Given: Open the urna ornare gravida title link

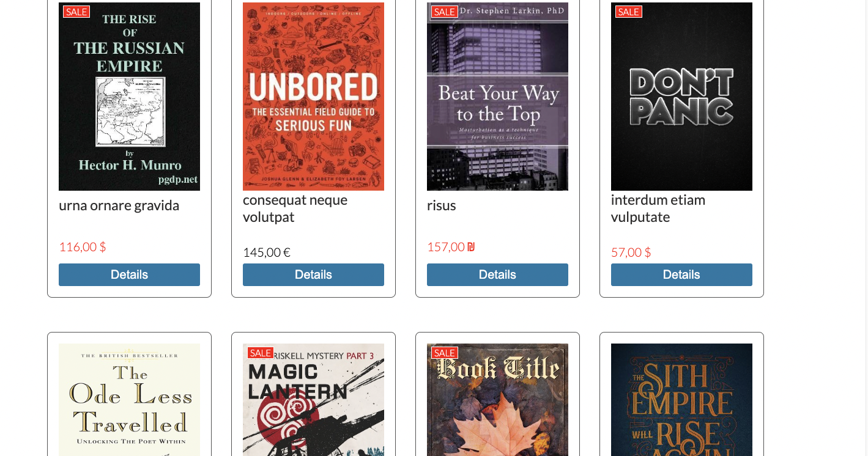Looking at the screenshot, I should tap(119, 205).
